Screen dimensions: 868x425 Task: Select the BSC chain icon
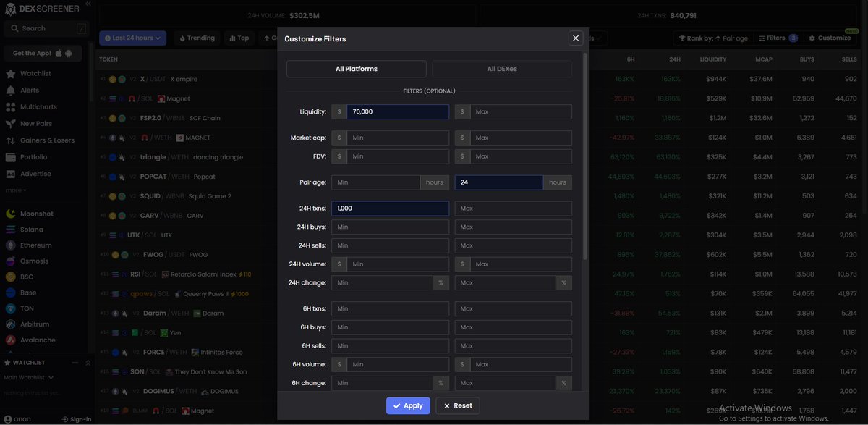(x=25, y=276)
